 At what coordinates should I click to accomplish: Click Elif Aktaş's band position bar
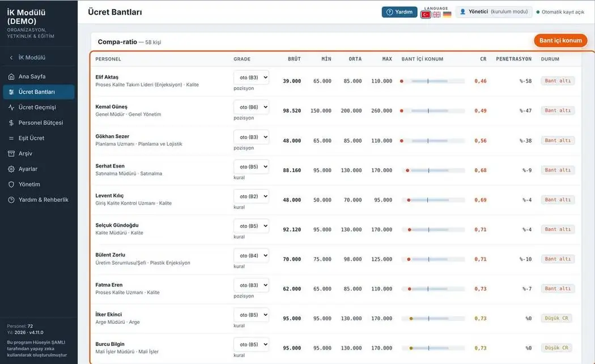(433, 81)
